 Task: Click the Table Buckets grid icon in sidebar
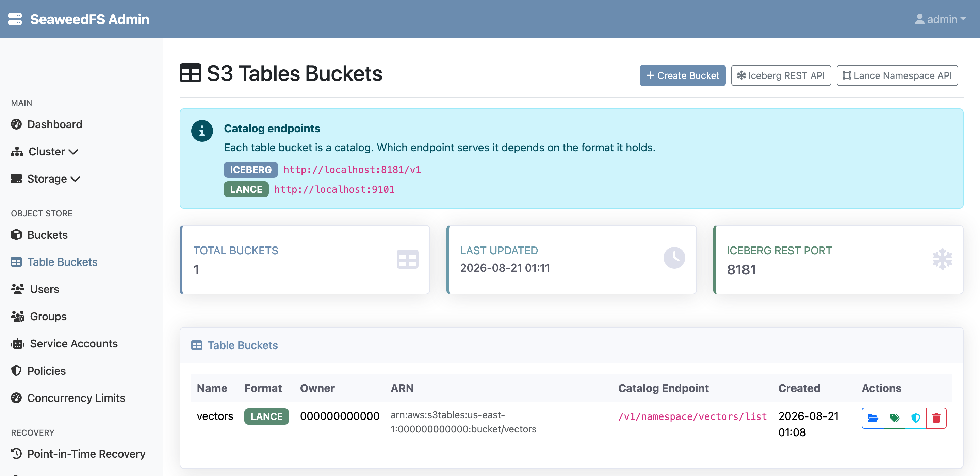click(16, 262)
